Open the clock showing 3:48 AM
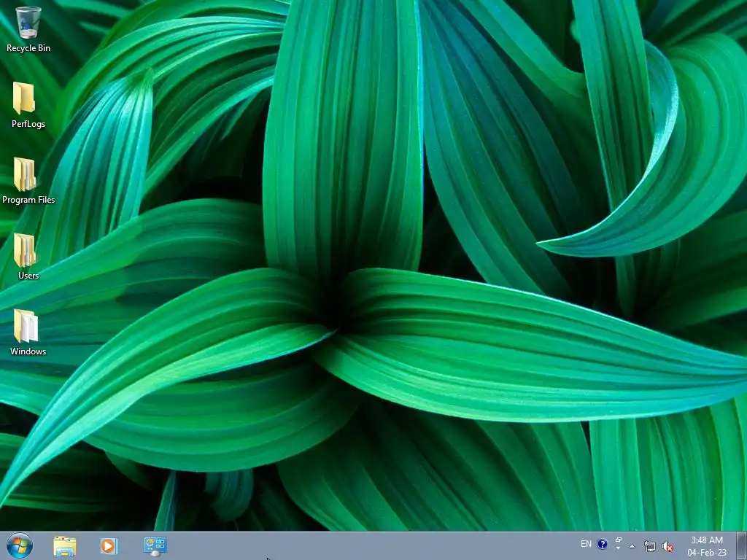747x560 pixels. click(707, 546)
